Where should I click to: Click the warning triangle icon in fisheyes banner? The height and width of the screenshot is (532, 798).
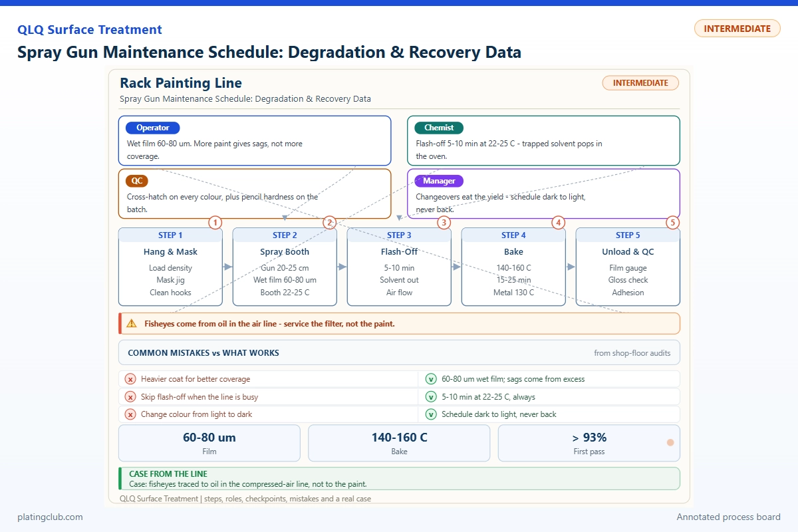(132, 324)
